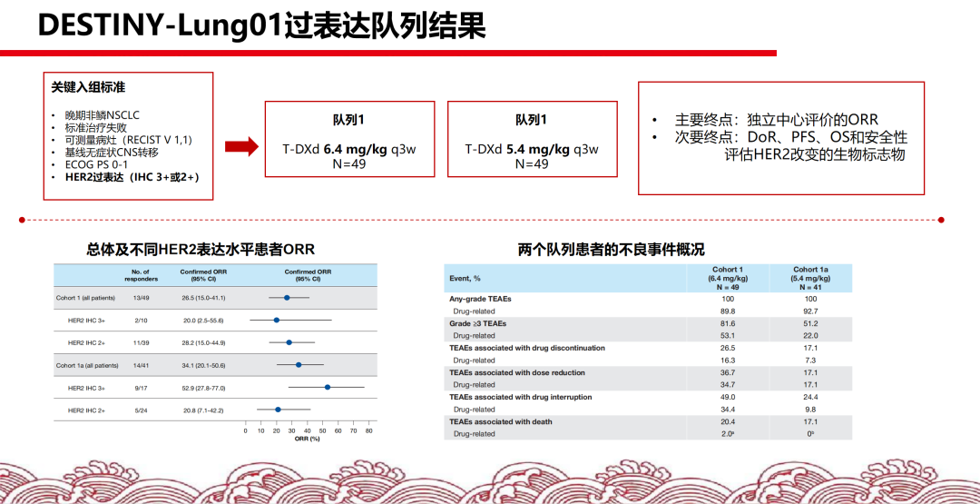Viewport: 980px width, 504px height.
Task: Click the responders value 14/41
Action: point(142,365)
